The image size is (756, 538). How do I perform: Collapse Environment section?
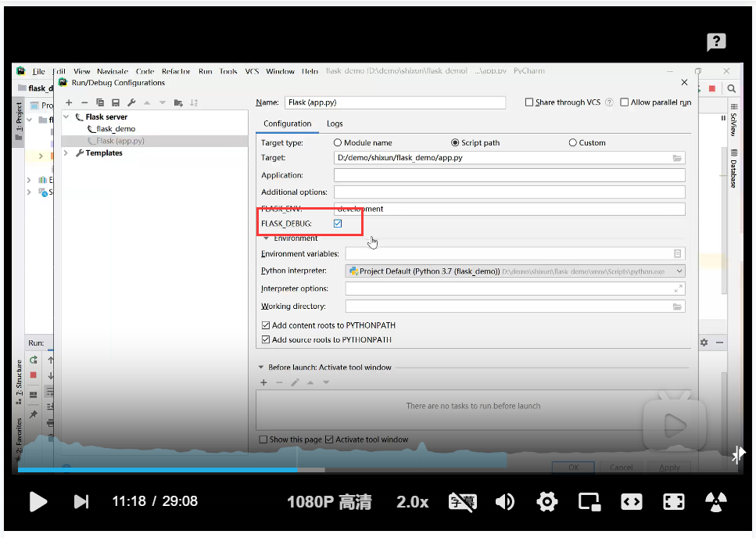pos(266,239)
